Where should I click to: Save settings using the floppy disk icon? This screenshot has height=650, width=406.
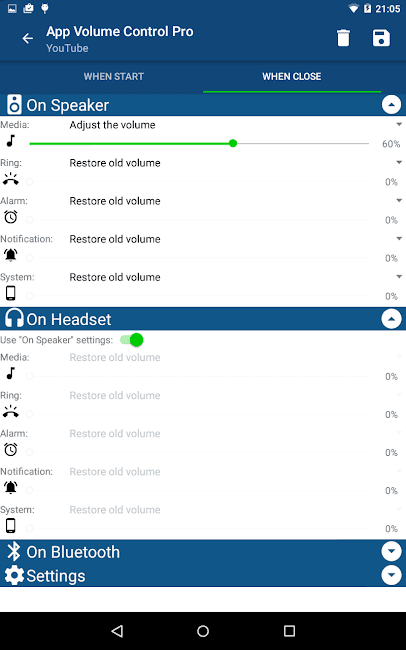click(381, 38)
